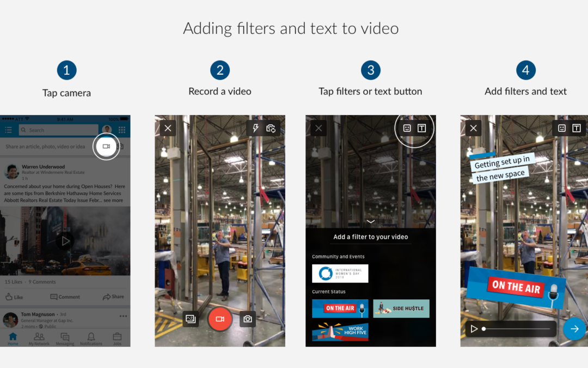Viewport: 588px width, 368px height.
Task: Open '9 Comments' count text
Action: [x=42, y=282]
